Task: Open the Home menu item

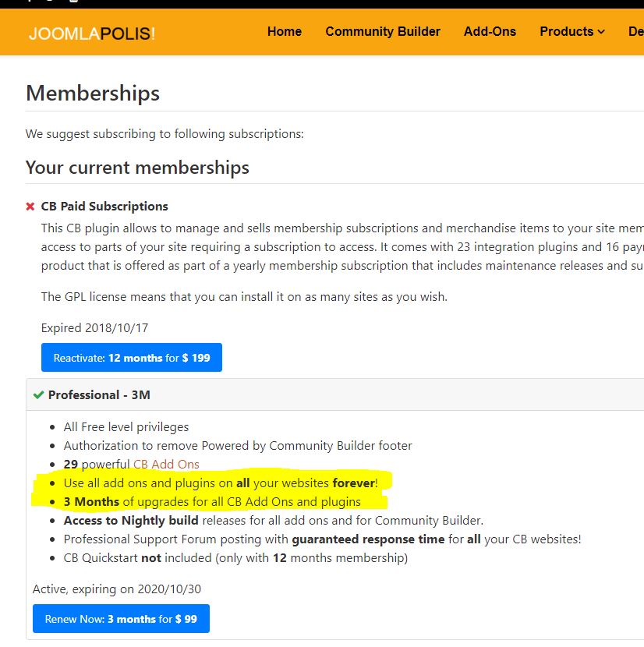Action: point(285,31)
